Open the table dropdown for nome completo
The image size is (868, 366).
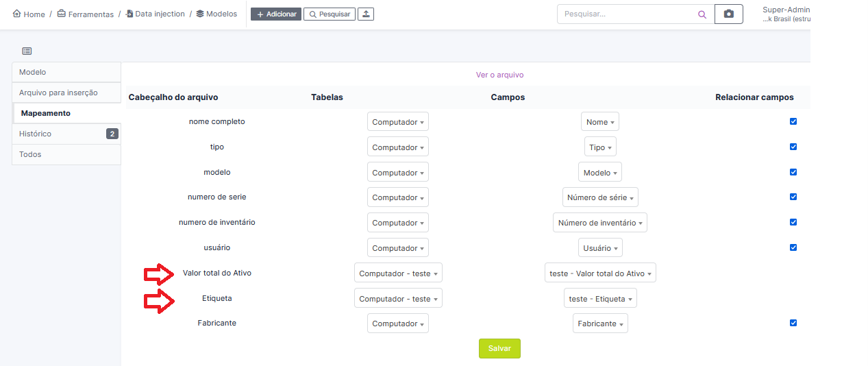click(x=398, y=122)
